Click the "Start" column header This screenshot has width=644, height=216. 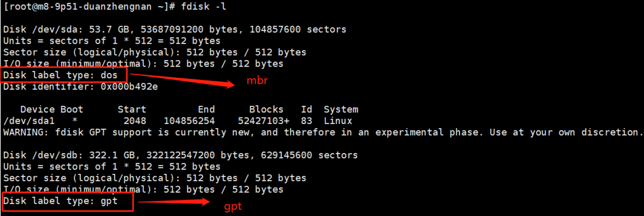132,109
